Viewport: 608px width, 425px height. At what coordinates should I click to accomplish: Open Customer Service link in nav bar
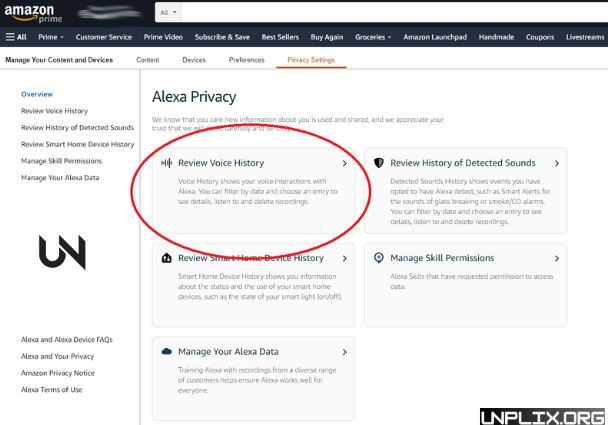coord(104,37)
